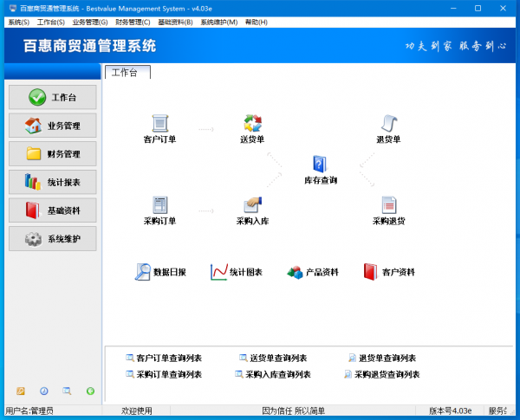520x420 pixels.
Task: Open the 采购订单 document icon
Action: click(x=159, y=205)
